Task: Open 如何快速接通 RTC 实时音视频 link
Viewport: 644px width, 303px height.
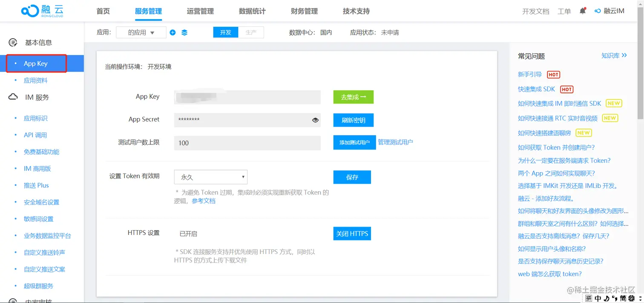Action: pyautogui.click(x=558, y=118)
